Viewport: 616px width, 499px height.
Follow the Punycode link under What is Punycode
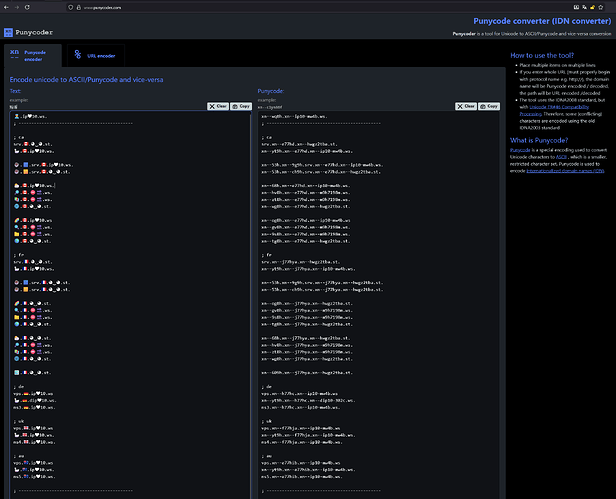520,150
